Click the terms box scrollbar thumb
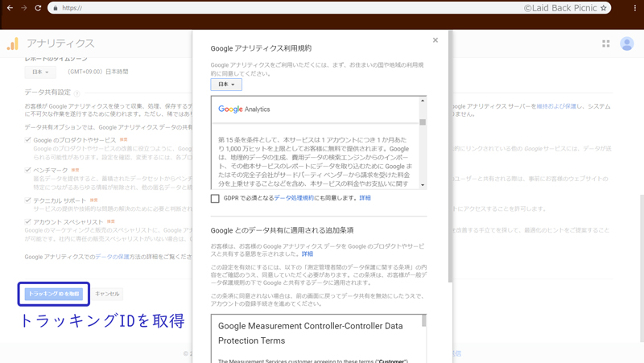Viewport: 644px width, 363px height. pyautogui.click(x=423, y=122)
